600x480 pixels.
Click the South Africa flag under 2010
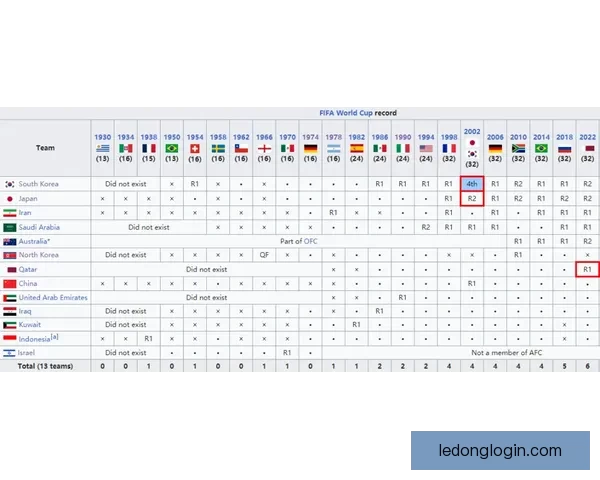coord(518,148)
